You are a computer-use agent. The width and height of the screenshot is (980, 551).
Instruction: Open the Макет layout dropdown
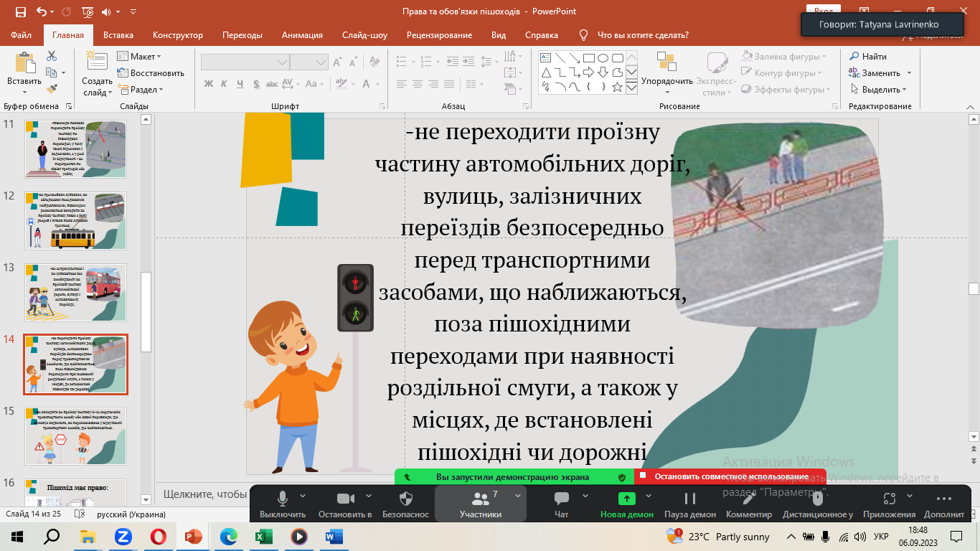click(x=140, y=57)
